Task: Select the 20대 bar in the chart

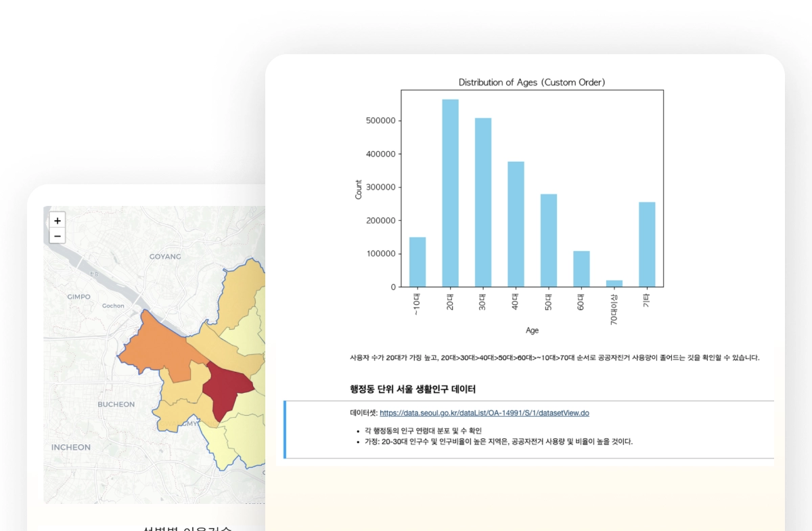Action: pos(451,193)
